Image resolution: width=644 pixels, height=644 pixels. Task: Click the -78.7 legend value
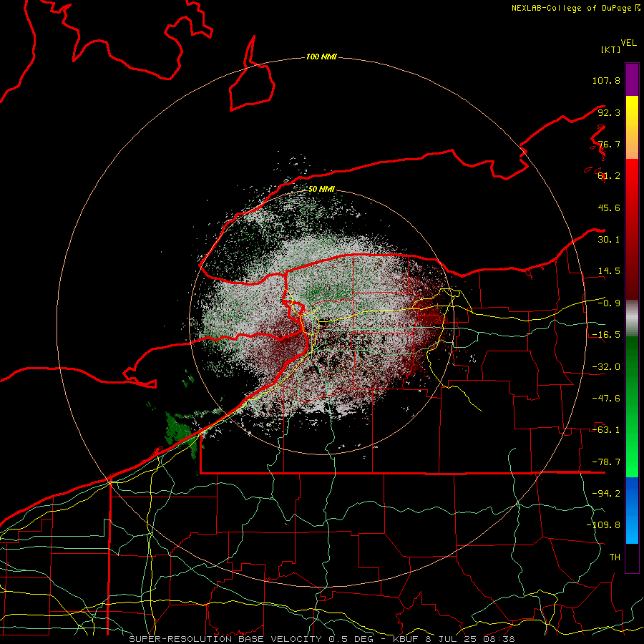606,462
